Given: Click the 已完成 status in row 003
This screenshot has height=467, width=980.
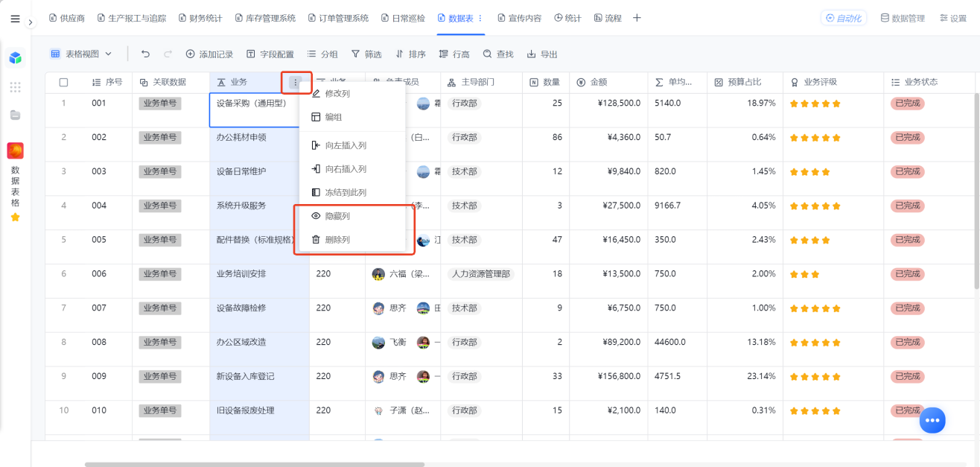Looking at the screenshot, I should click(908, 171).
